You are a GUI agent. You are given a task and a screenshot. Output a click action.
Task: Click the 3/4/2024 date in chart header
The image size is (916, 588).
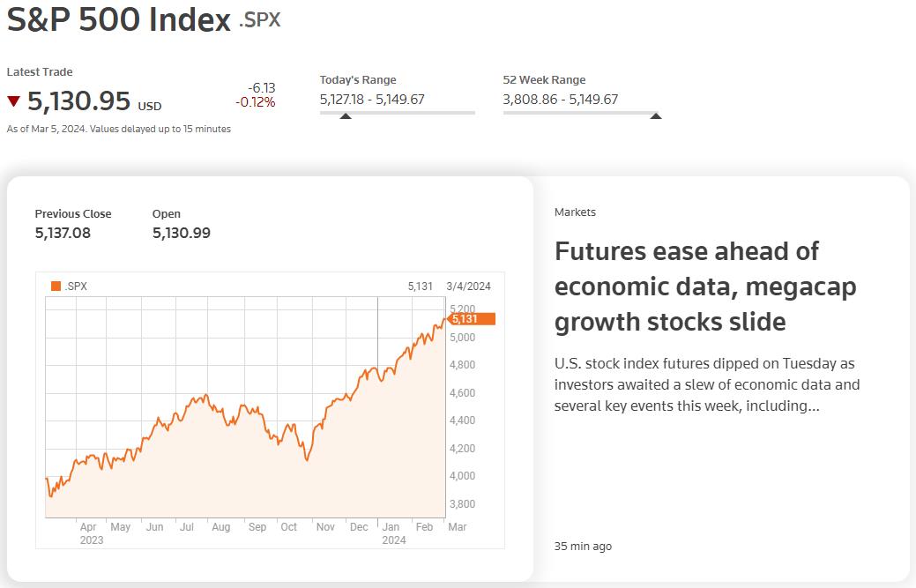pyautogui.click(x=468, y=287)
